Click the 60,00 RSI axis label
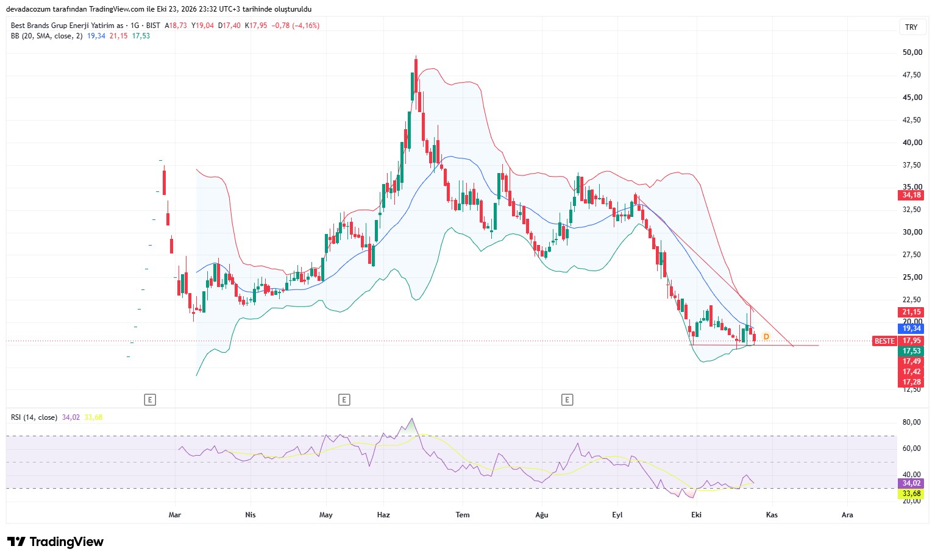The height and width of the screenshot is (560, 935). (911, 448)
